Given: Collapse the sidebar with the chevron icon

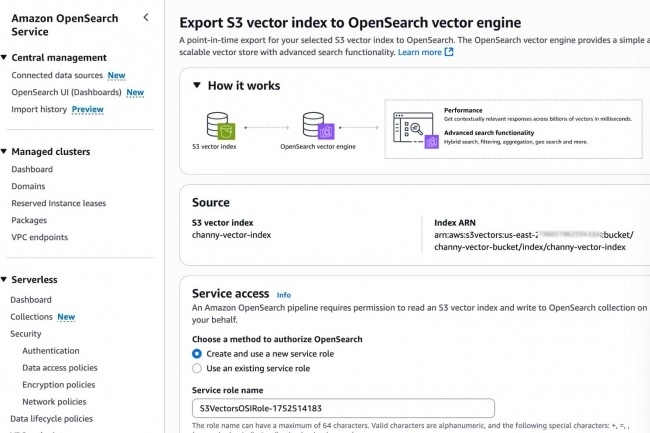Looking at the screenshot, I should [x=146, y=17].
